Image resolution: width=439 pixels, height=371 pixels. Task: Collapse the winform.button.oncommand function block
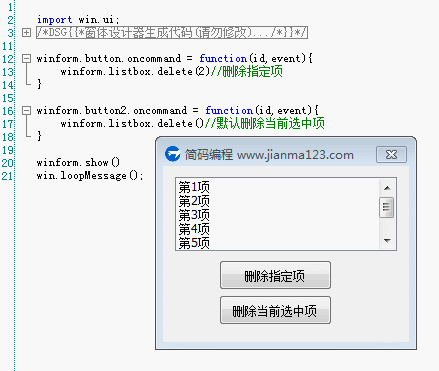tap(26, 59)
